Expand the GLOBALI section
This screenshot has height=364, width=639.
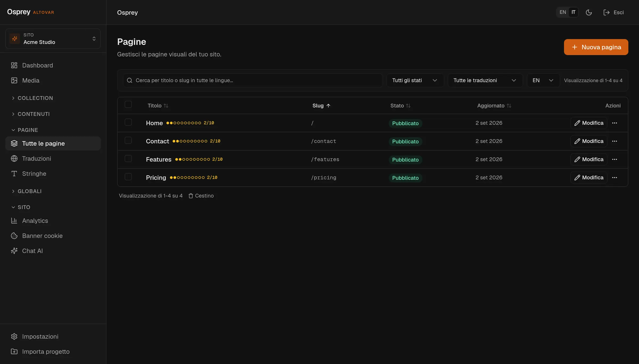(x=26, y=191)
